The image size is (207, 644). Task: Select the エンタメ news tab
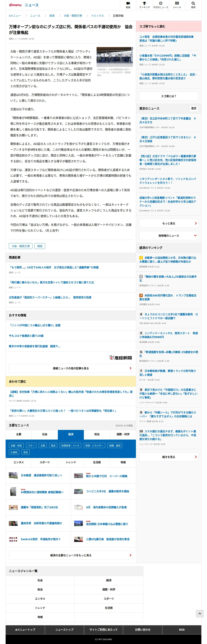pos(19,462)
